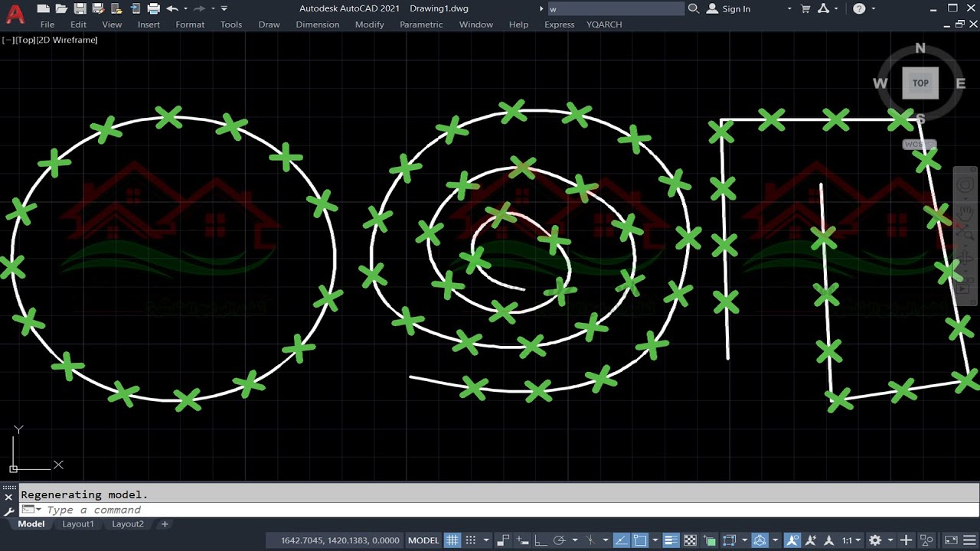Click the TOP face of the ViewCube
Screen dimensions: 980x551
[x=920, y=83]
